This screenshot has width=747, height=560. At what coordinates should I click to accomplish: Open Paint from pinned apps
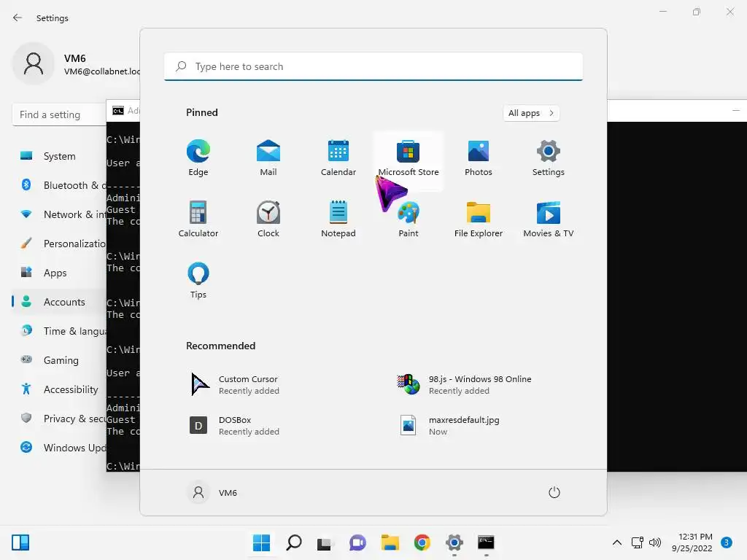[409, 219]
